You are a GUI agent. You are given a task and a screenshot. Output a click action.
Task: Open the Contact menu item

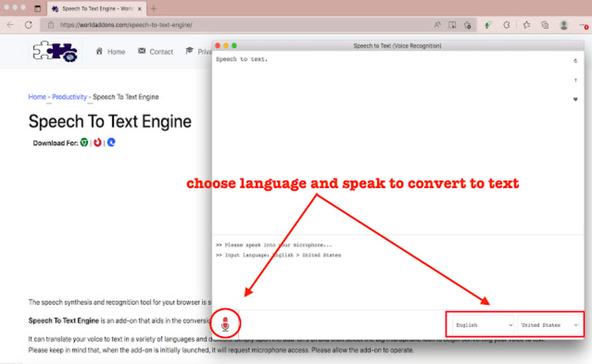click(156, 52)
